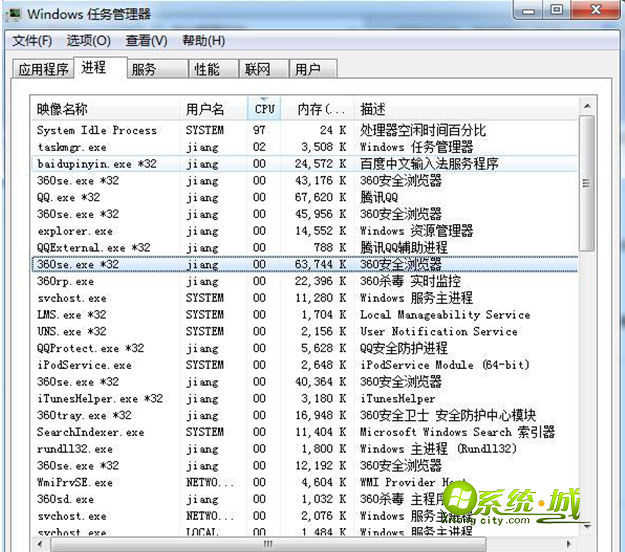Select 360se.exe row using 63,744 K

click(x=305, y=264)
